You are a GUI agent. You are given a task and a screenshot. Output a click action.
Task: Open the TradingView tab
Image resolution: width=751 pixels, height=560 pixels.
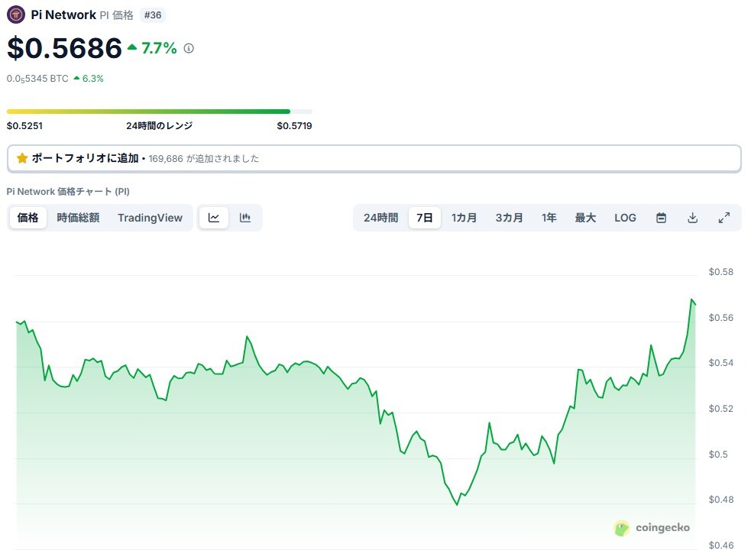point(150,218)
